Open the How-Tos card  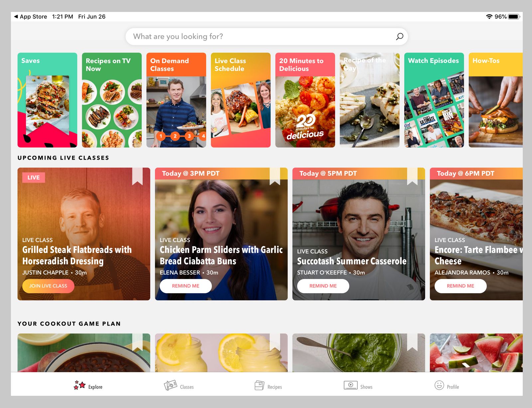click(495, 100)
